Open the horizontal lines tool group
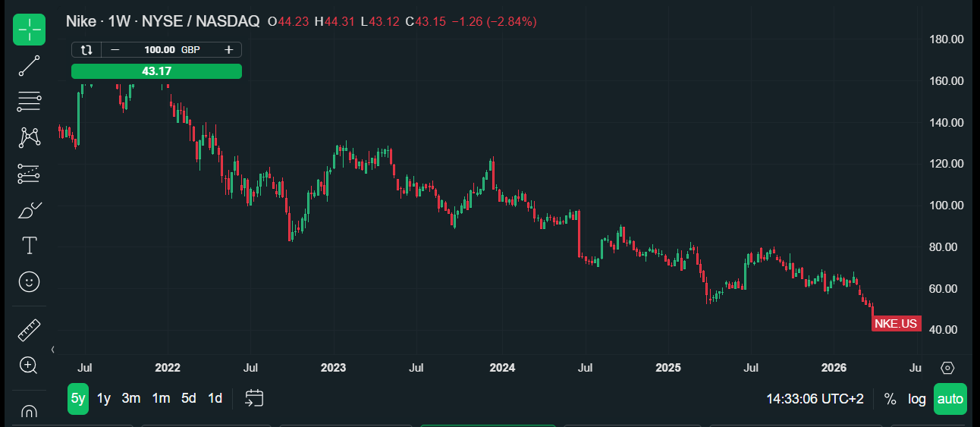 29,101
